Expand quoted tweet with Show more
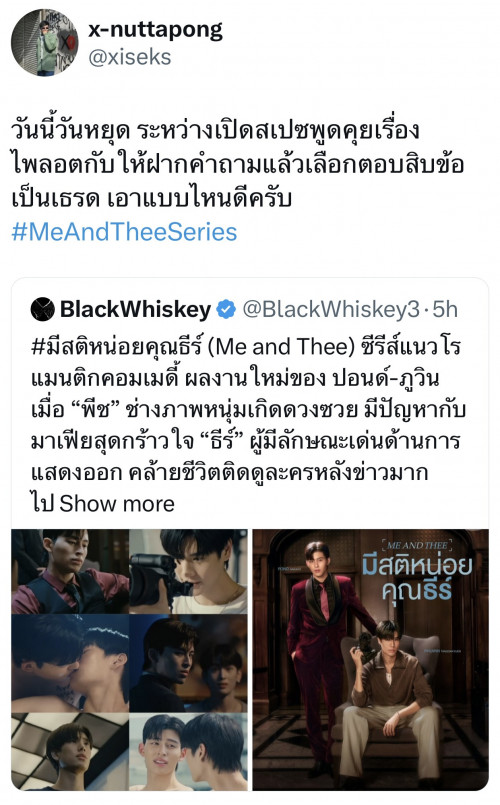 click(117, 504)
